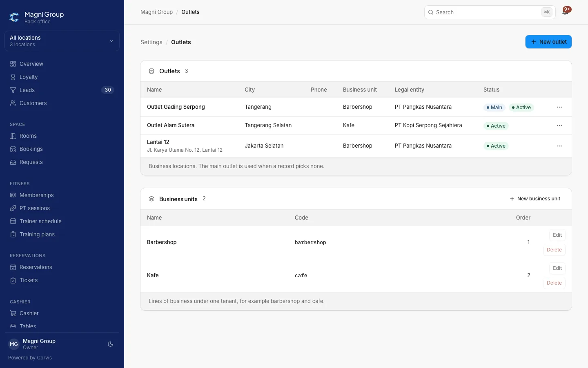Open the notifications bell icon
Viewport: 588px width, 368px height.
coord(565,12)
